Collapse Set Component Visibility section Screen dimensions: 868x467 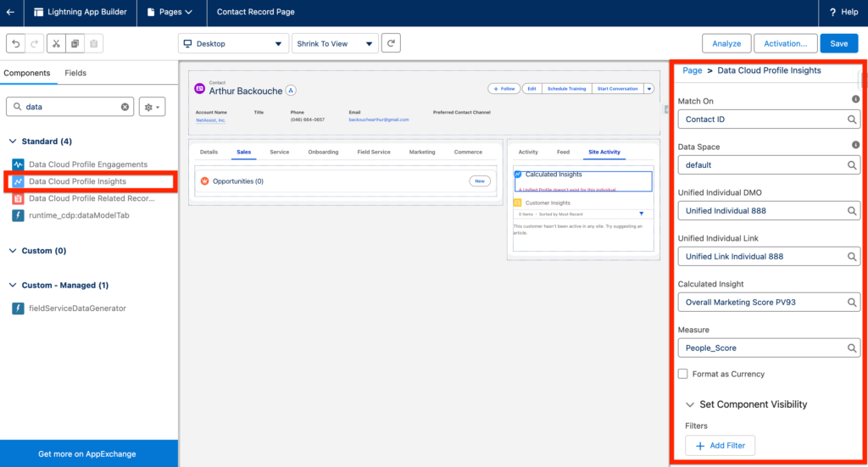click(690, 405)
